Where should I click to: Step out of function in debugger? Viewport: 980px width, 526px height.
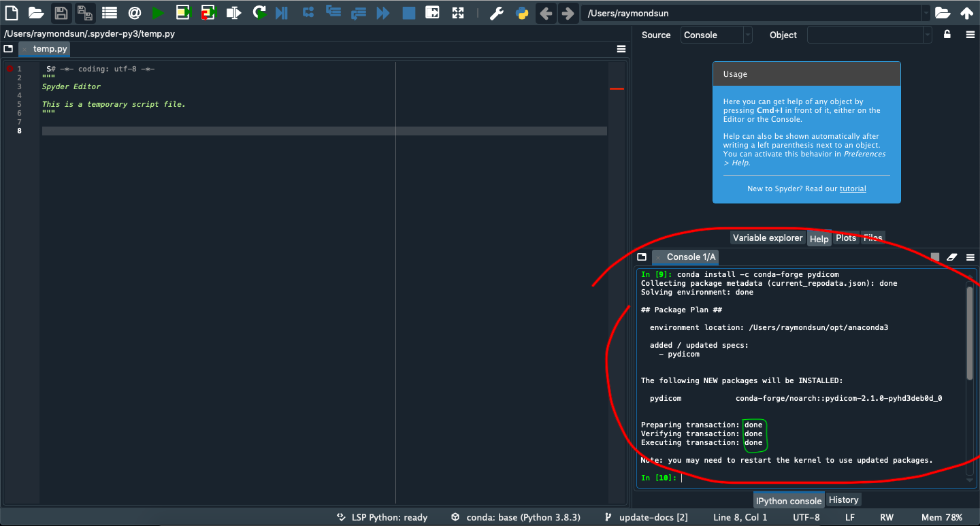[x=358, y=12]
